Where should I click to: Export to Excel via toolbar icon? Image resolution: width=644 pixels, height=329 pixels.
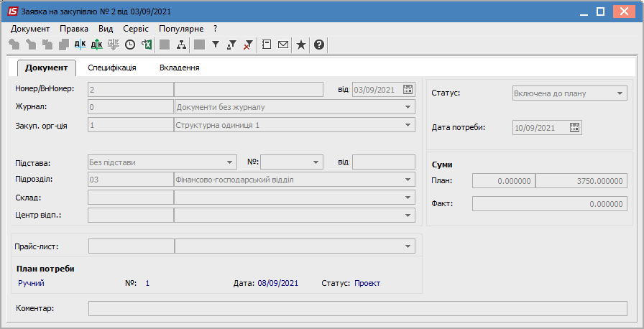[x=147, y=45]
